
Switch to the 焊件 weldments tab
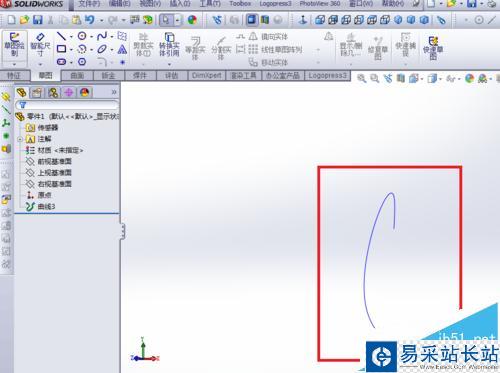pos(140,76)
